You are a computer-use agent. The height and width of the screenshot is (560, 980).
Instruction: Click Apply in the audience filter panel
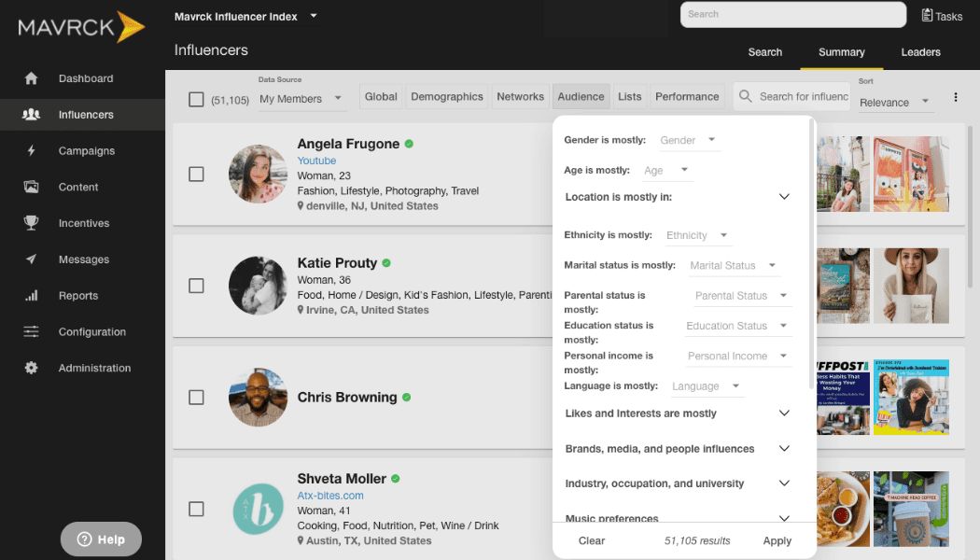[x=777, y=540]
